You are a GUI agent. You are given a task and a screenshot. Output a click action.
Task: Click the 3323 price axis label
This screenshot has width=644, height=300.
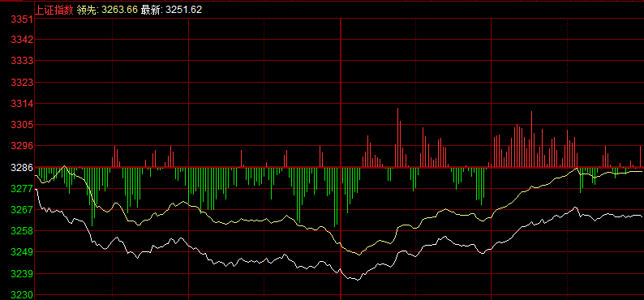pyautogui.click(x=23, y=83)
